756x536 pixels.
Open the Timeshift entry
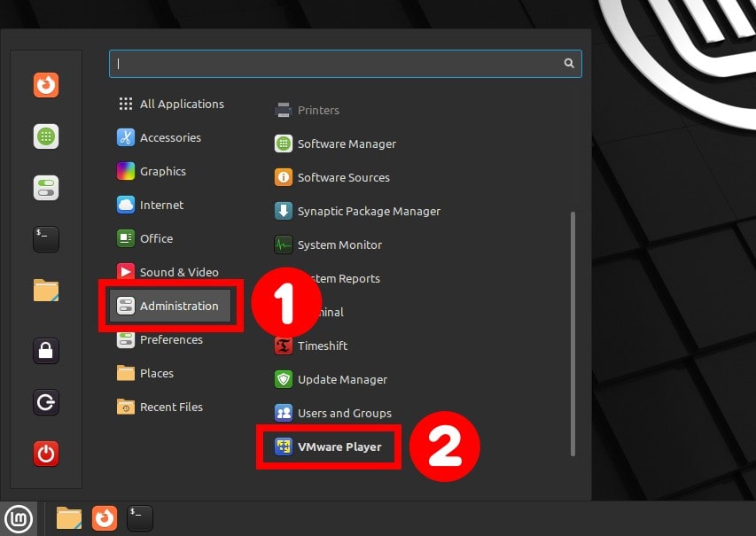(x=311, y=346)
